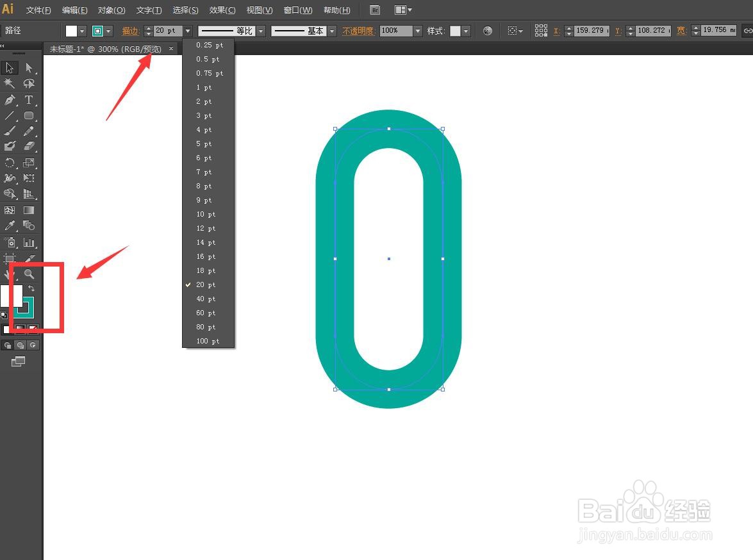
Task: Set paint mode to Gradient
Action: click(x=20, y=329)
